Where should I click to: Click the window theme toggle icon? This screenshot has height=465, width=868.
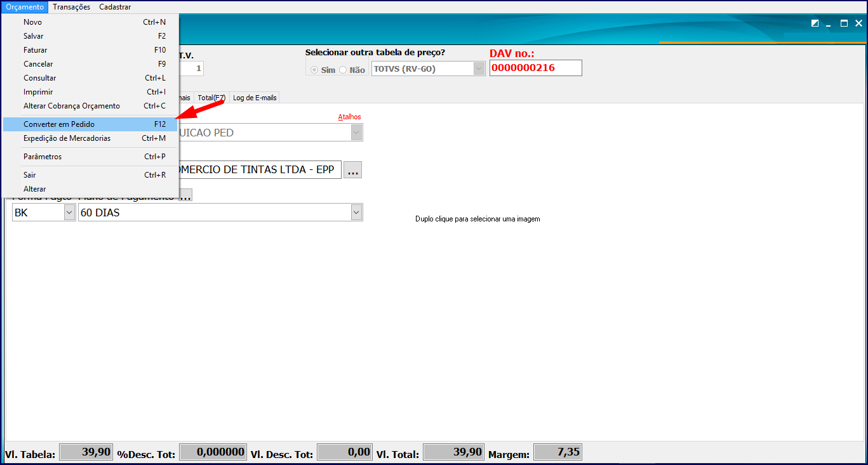[x=815, y=23]
